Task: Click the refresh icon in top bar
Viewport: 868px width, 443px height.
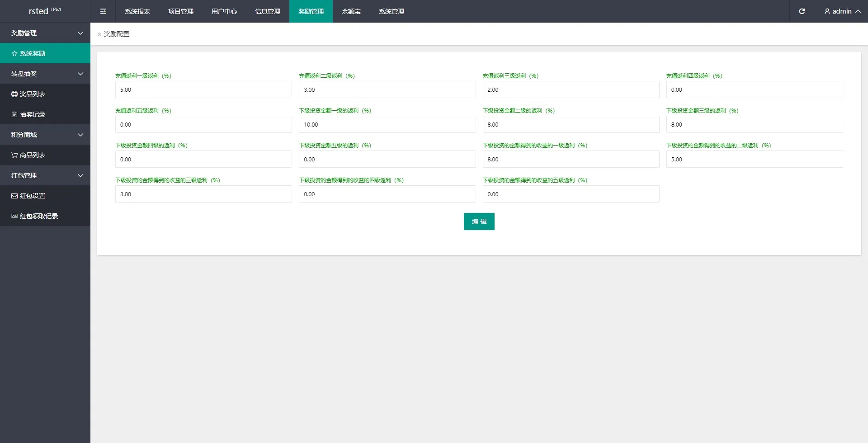Action: point(802,11)
